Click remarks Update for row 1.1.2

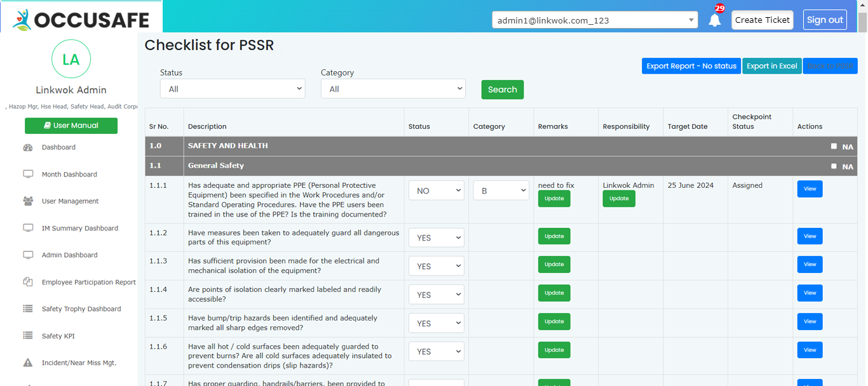pyautogui.click(x=554, y=236)
